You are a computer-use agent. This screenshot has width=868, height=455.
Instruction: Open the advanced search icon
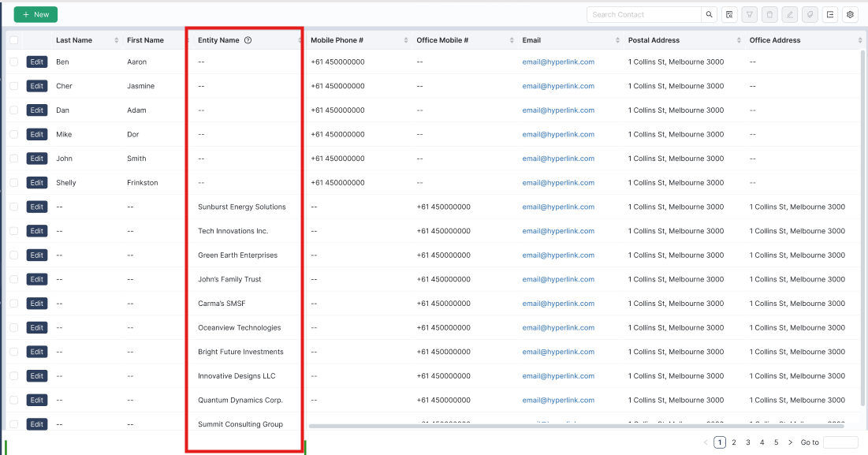coord(729,14)
